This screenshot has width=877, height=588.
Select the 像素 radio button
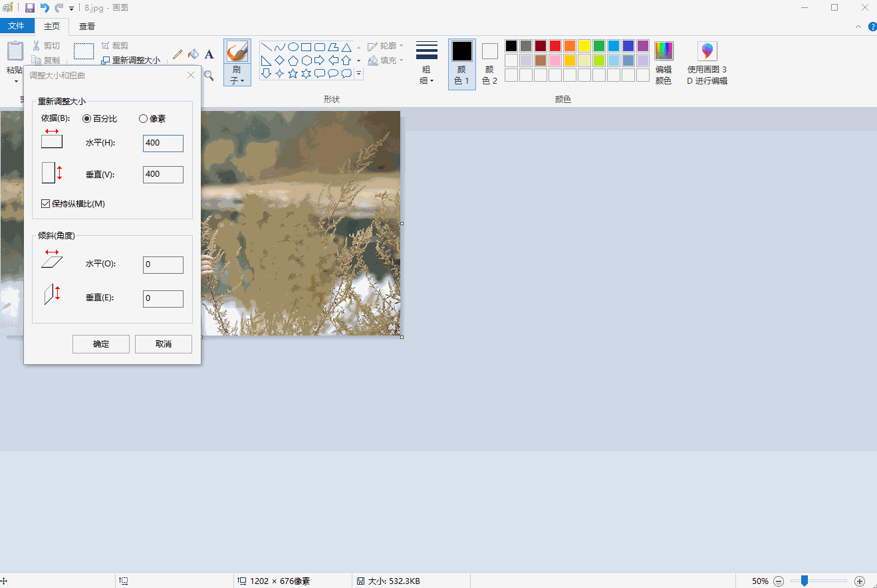(x=143, y=119)
